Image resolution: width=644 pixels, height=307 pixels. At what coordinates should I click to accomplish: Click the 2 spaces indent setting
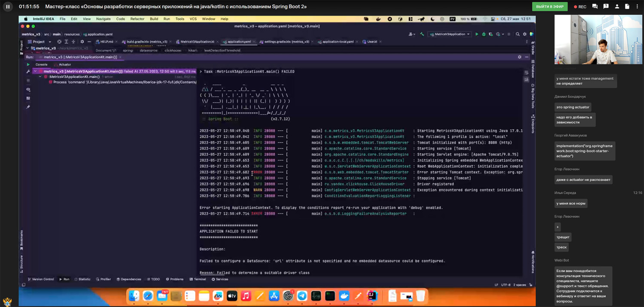[520, 285]
